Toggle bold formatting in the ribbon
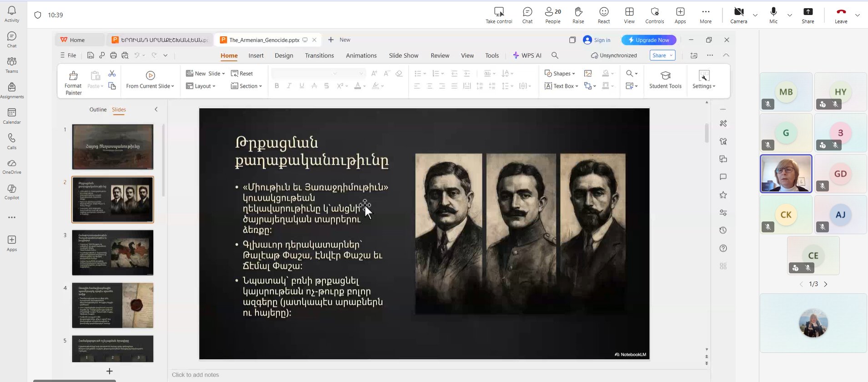The width and height of the screenshot is (868, 382). point(276,86)
